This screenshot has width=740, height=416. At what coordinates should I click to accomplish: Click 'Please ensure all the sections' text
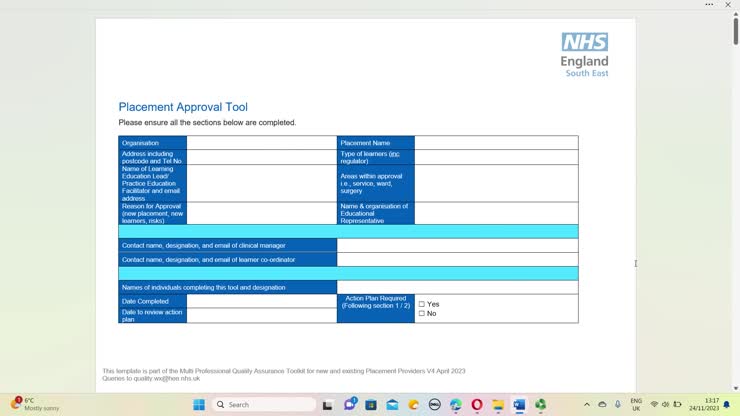coord(207,122)
